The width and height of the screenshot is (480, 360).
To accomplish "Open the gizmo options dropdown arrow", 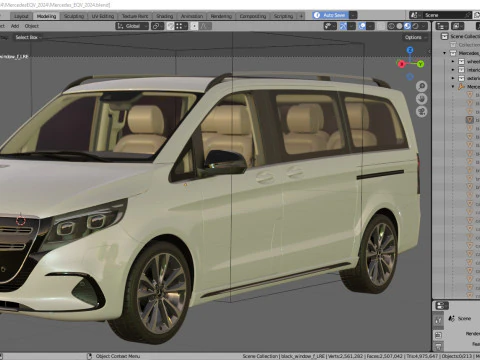I will (352, 26).
